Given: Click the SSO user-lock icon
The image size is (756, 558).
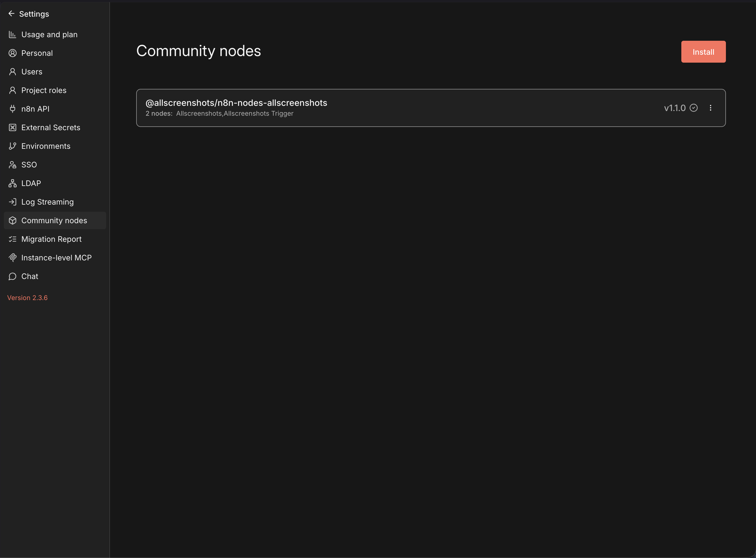Looking at the screenshot, I should [x=13, y=164].
